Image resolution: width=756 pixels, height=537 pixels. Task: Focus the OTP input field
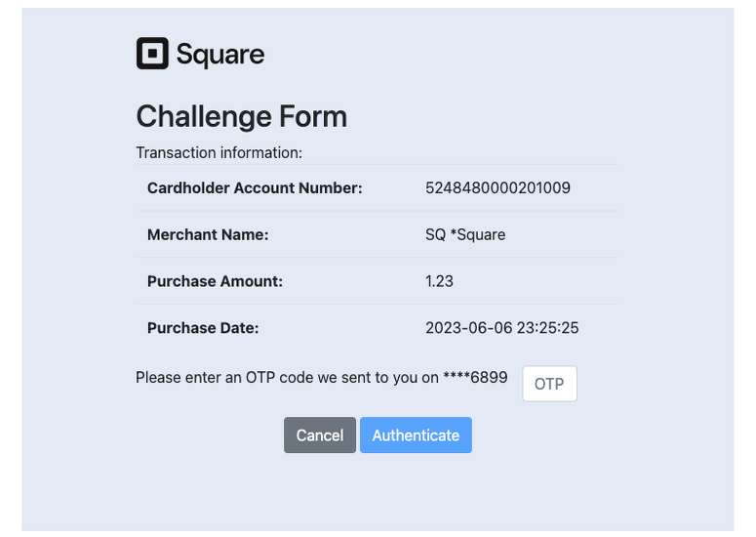coord(549,384)
